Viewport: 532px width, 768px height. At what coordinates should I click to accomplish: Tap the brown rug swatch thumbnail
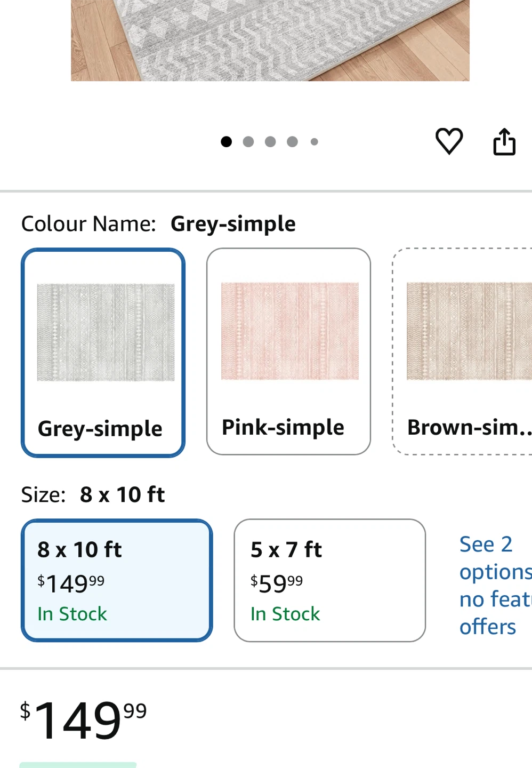[469, 331]
